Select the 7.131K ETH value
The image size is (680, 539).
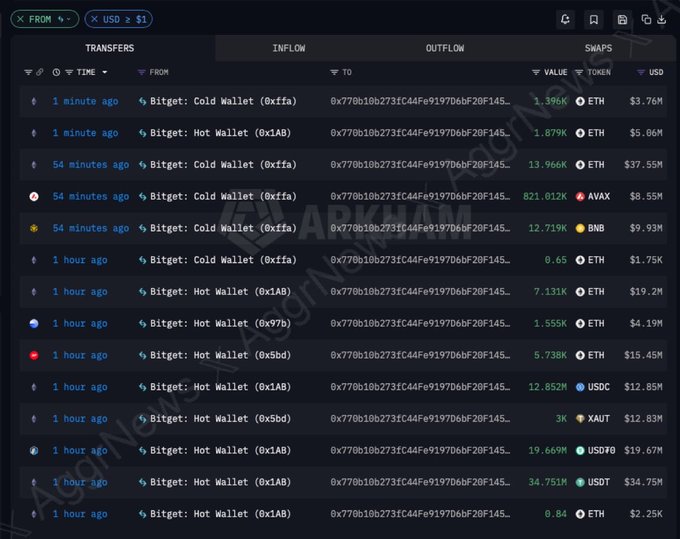(550, 292)
